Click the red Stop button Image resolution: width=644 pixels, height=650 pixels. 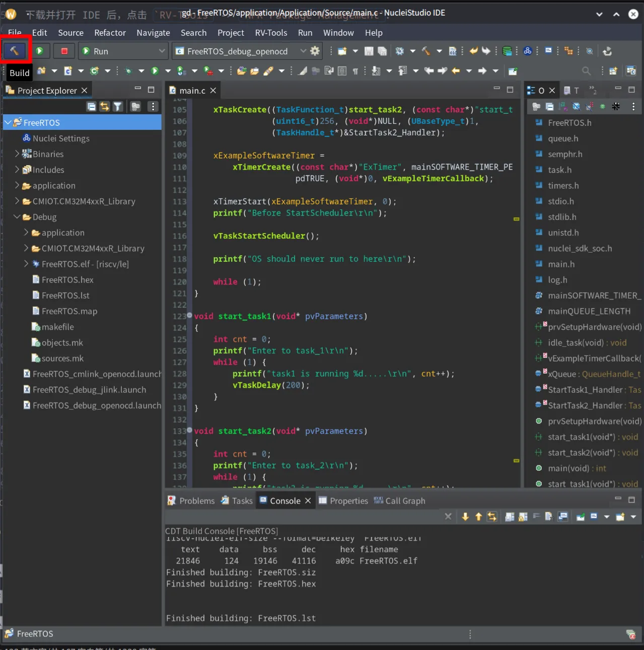click(64, 51)
